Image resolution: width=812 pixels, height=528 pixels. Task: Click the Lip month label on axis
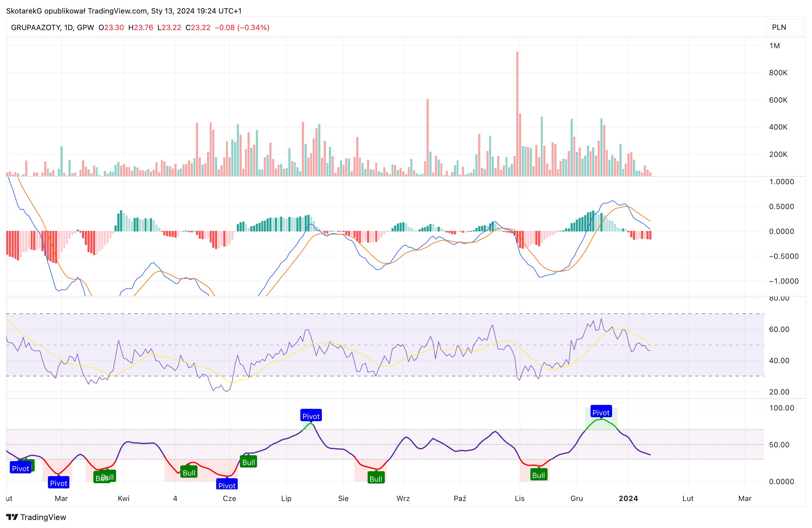[286, 498]
